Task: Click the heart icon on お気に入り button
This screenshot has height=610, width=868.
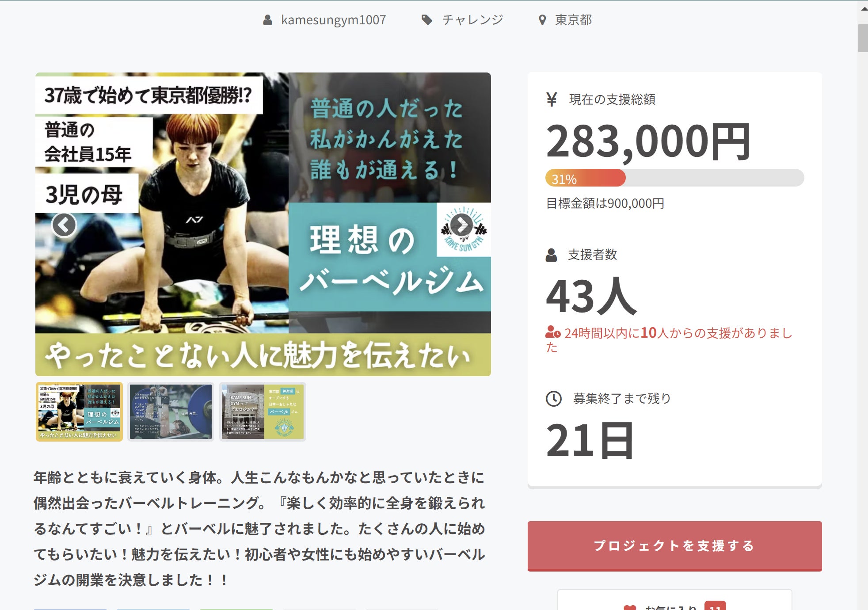Action: click(630, 607)
